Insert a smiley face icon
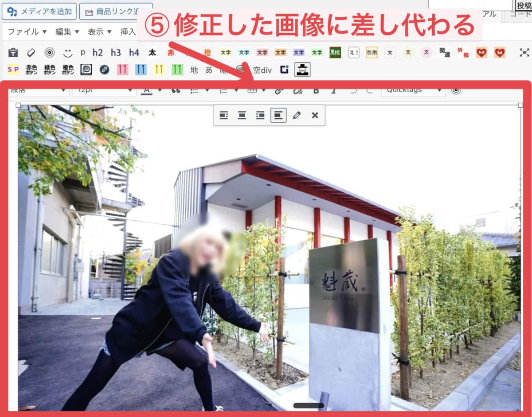This screenshot has width=532, height=417. [67, 53]
